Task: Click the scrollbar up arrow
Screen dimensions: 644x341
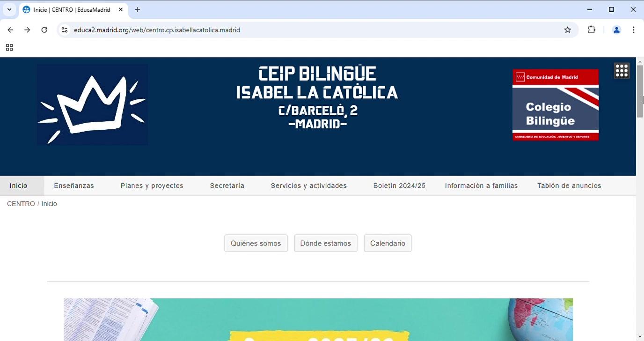Action: click(640, 61)
